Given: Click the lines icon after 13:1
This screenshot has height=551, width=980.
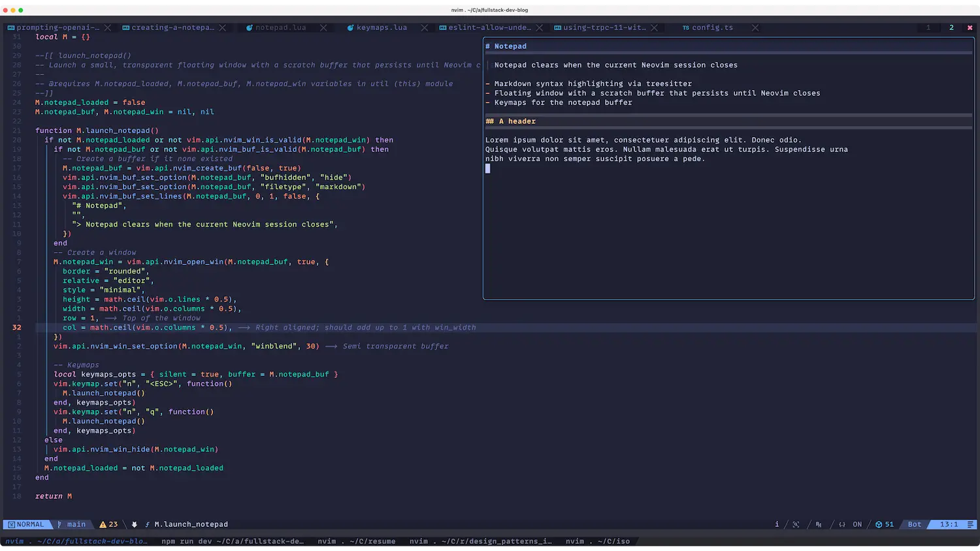Looking at the screenshot, I should pos(971,524).
